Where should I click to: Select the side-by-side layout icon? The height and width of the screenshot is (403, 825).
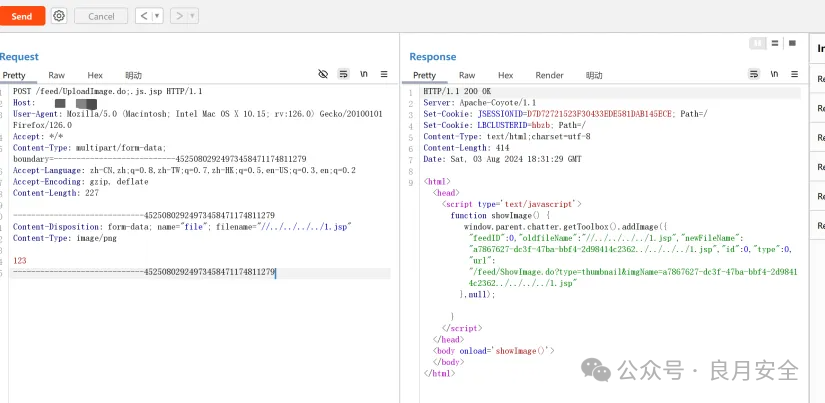tap(758, 43)
